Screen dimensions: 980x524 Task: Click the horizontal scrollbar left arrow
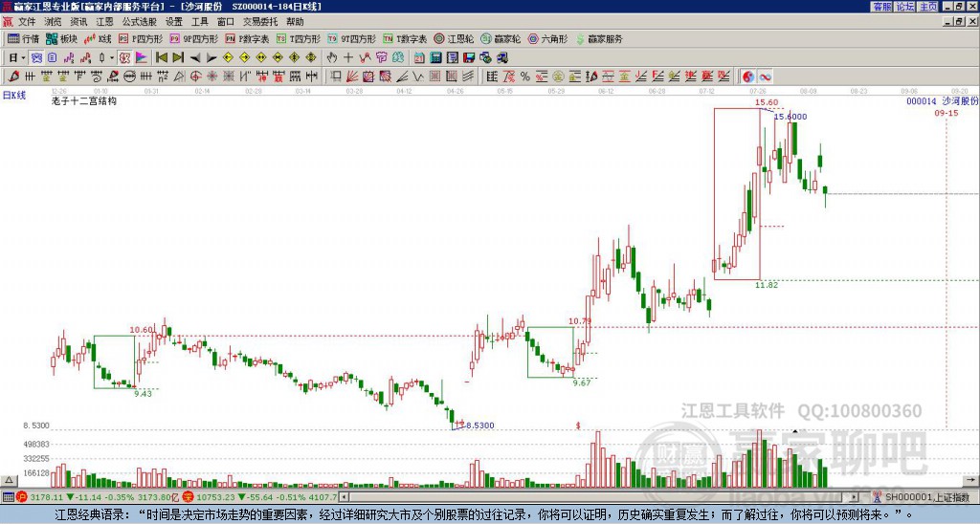click(345, 497)
